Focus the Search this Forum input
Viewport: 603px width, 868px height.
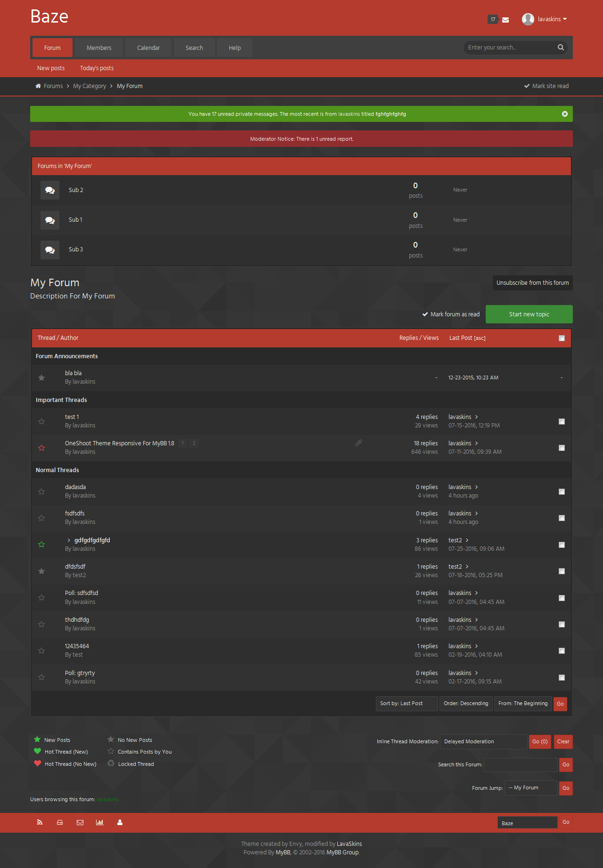(521, 765)
